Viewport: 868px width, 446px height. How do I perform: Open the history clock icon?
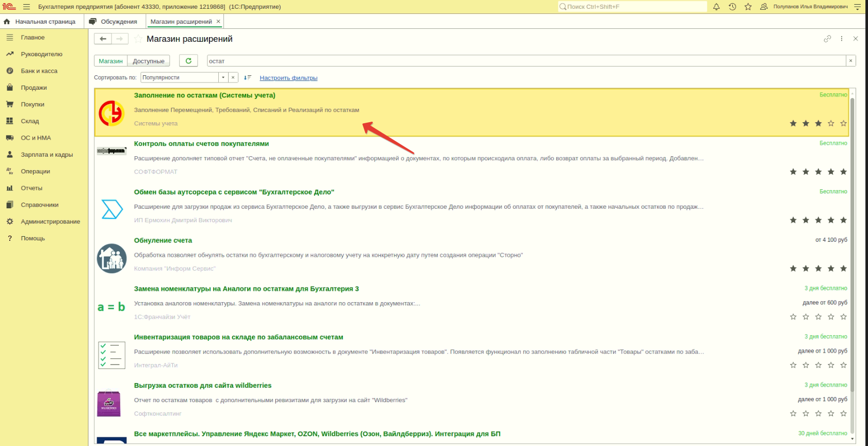coord(732,7)
